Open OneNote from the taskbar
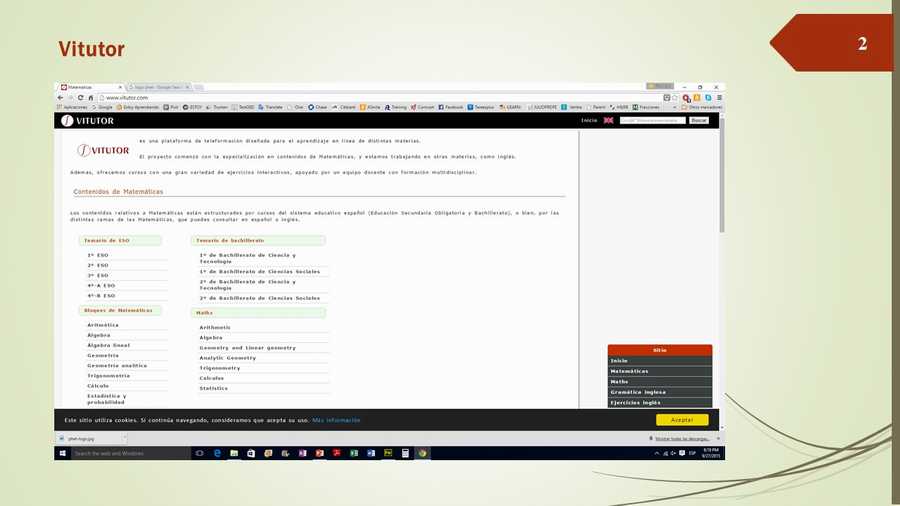This screenshot has height=506, width=900. pyautogui.click(x=302, y=453)
